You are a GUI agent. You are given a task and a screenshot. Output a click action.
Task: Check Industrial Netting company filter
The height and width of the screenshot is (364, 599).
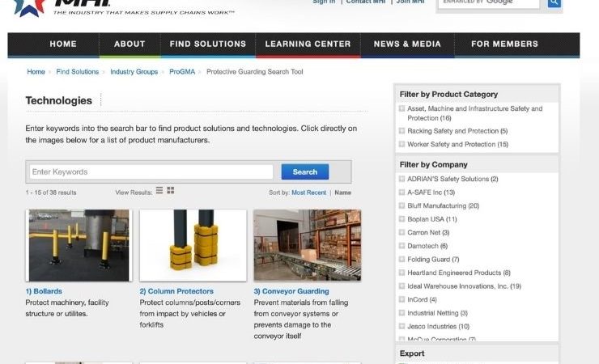click(401, 313)
